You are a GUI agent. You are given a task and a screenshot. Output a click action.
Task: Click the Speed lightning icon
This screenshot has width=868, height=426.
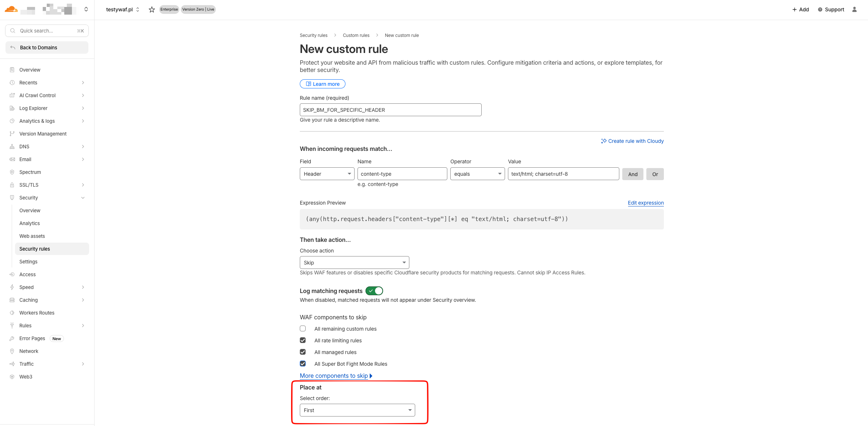pyautogui.click(x=12, y=287)
